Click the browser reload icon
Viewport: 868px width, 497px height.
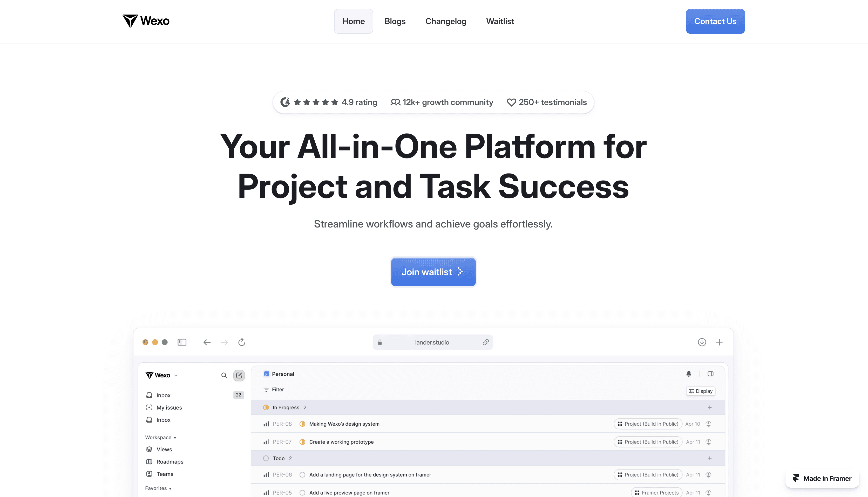(x=241, y=342)
